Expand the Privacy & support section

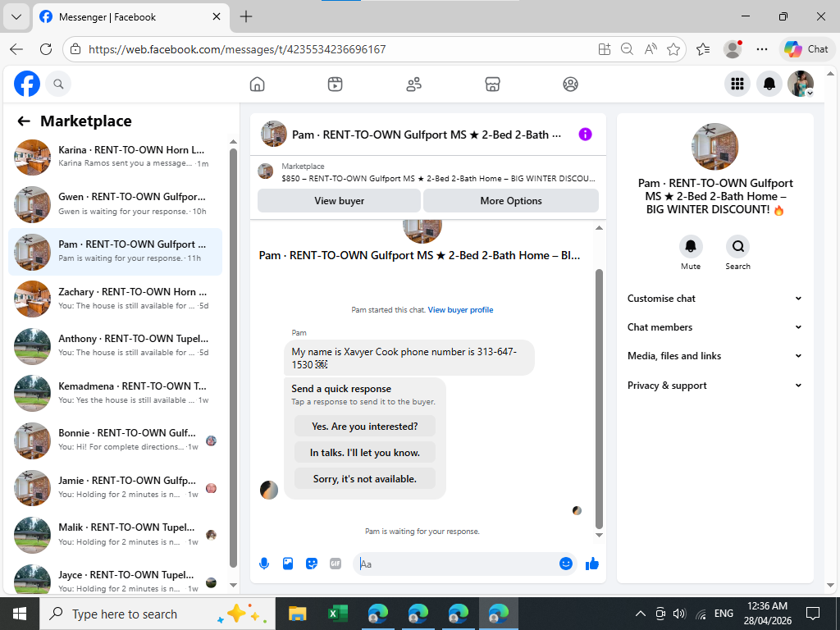click(714, 386)
